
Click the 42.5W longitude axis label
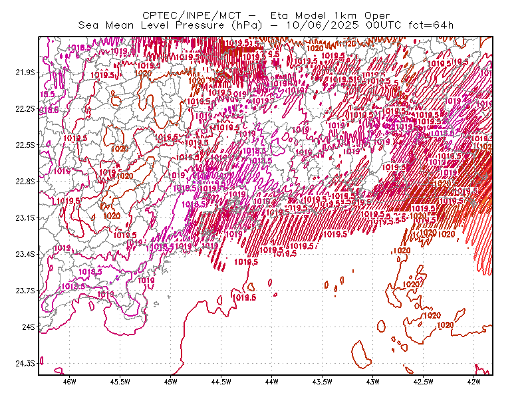[424, 382]
